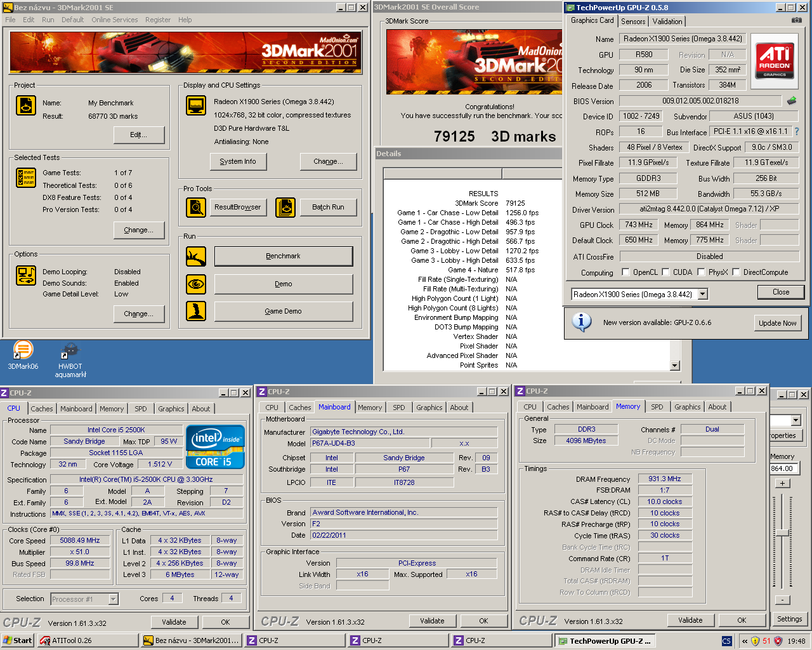Screen dimensions: 812x650
Task: Enable the PhysX checkbox in GPU-Z
Action: coord(702,272)
